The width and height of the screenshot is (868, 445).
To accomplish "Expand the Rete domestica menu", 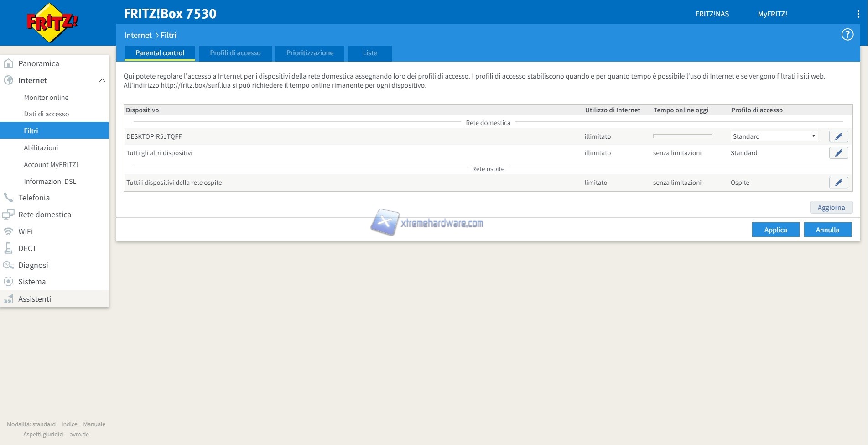I will pyautogui.click(x=45, y=215).
